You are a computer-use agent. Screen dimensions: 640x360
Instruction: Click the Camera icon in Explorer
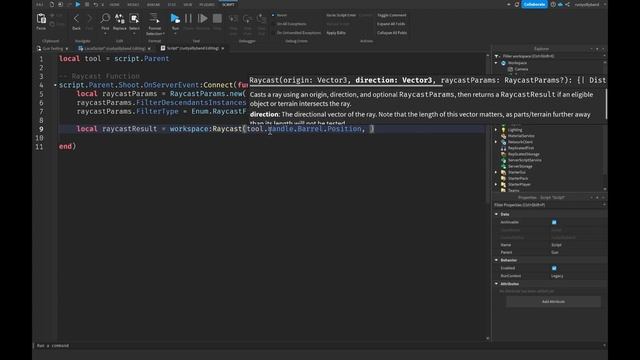pyautogui.click(x=510, y=69)
